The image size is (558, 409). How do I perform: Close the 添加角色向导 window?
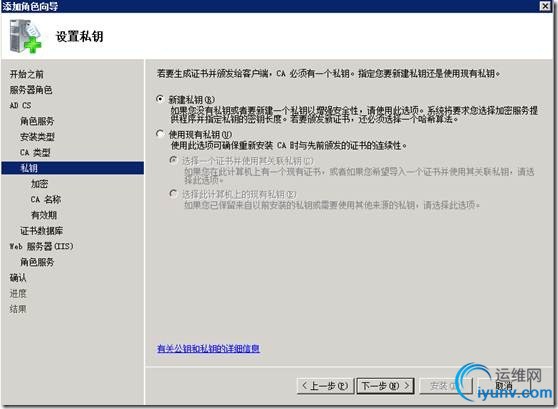coord(545,6)
